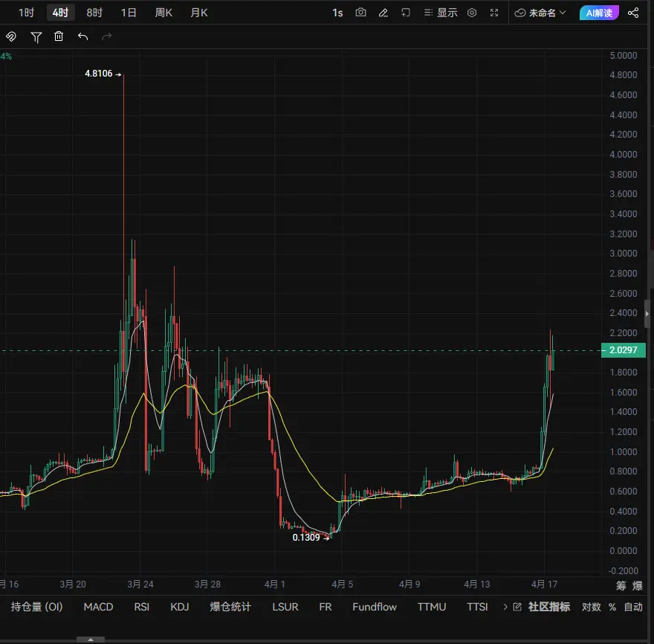Take a chart snapshot with camera icon
Viewport: 654px width, 644px height.
point(360,13)
